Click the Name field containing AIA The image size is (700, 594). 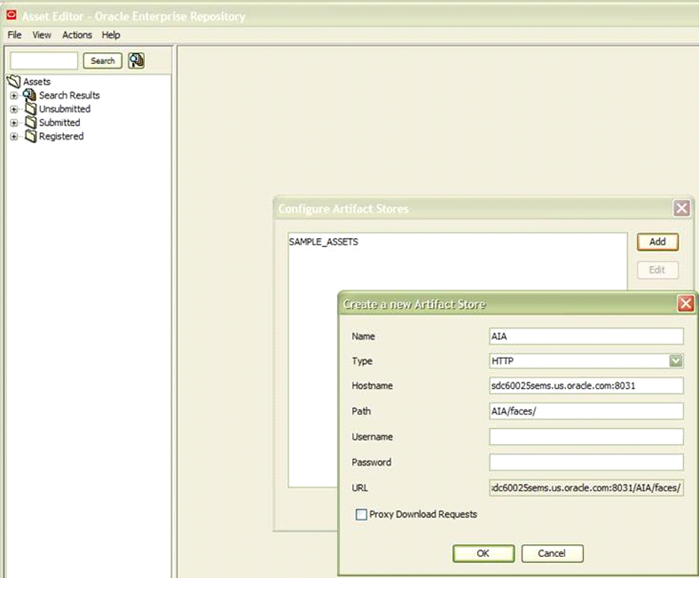(586, 336)
